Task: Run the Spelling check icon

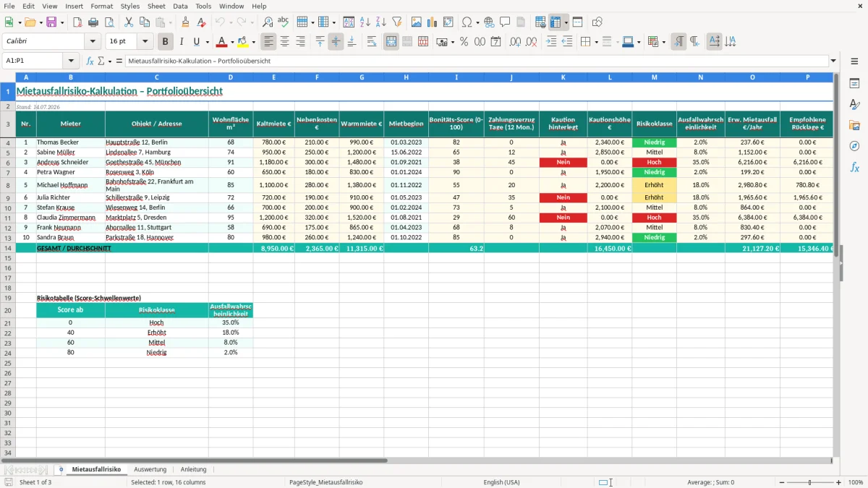Action: coord(284,22)
